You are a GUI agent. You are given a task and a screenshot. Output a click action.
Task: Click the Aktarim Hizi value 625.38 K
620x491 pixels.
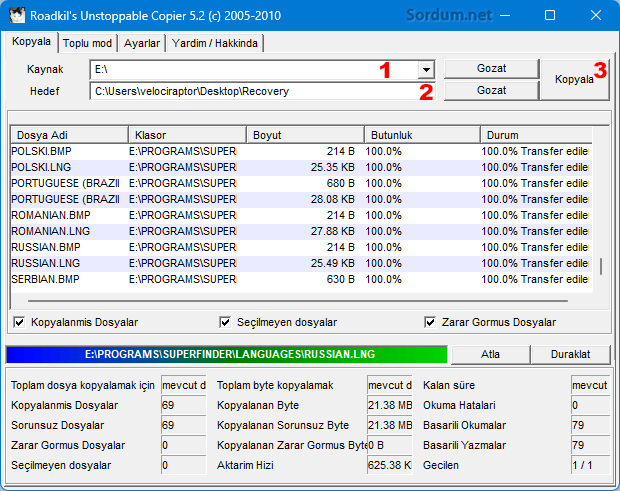pyautogui.click(x=389, y=465)
